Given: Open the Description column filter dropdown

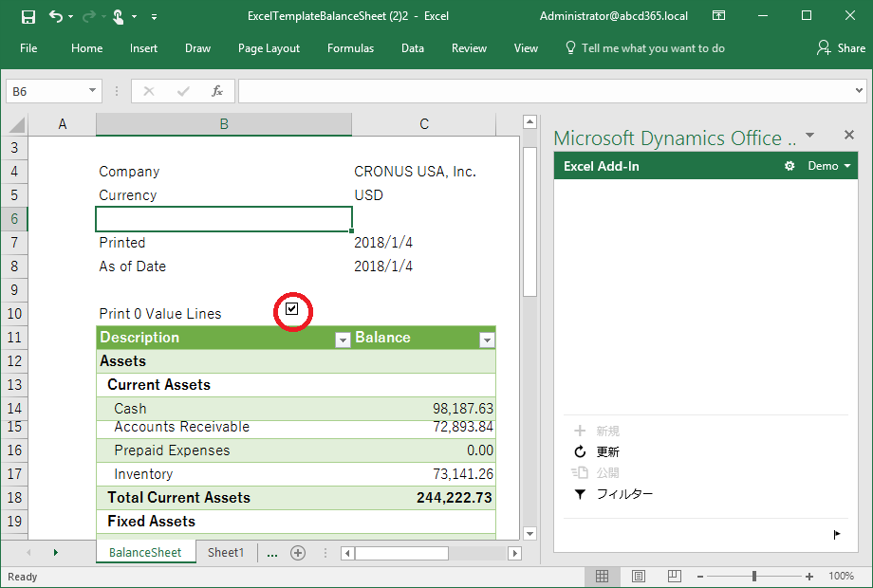Looking at the screenshot, I should [x=343, y=340].
